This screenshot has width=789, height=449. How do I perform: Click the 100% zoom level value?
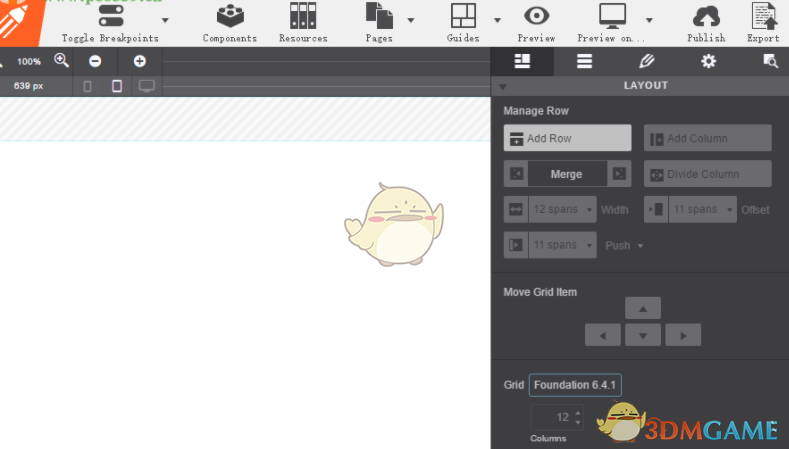(29, 61)
